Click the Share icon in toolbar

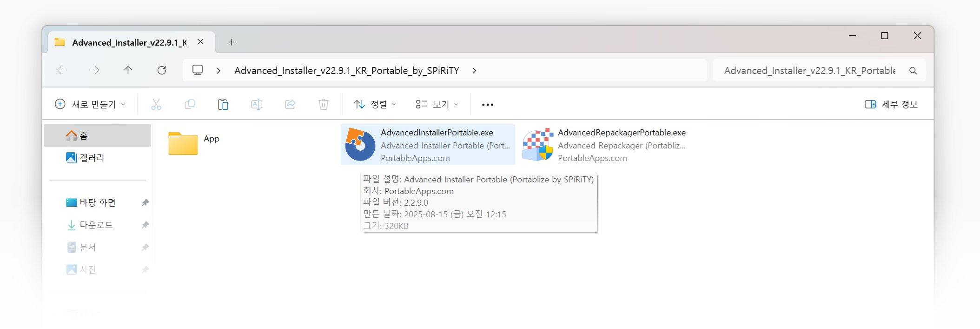pyautogui.click(x=290, y=104)
